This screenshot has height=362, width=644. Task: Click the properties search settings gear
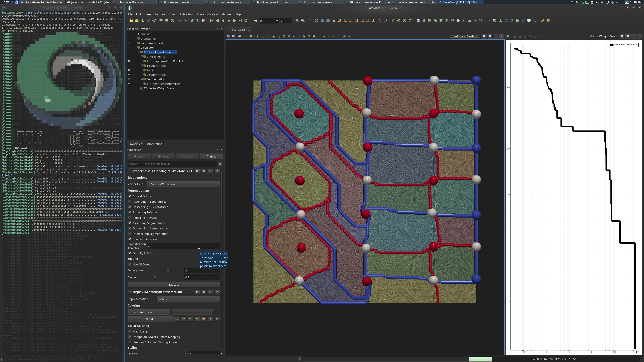[220, 164]
